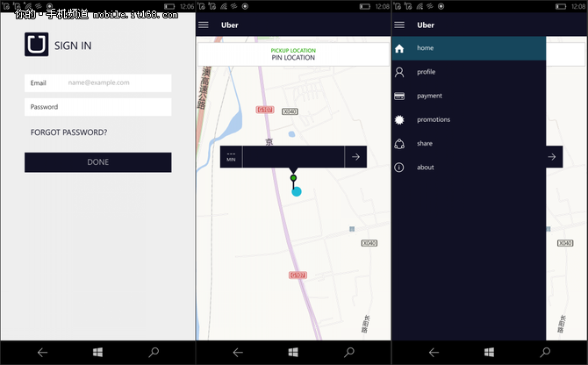Open the hamburger menu on the map screen
Viewport: 588px width, 365px height.
tap(204, 25)
